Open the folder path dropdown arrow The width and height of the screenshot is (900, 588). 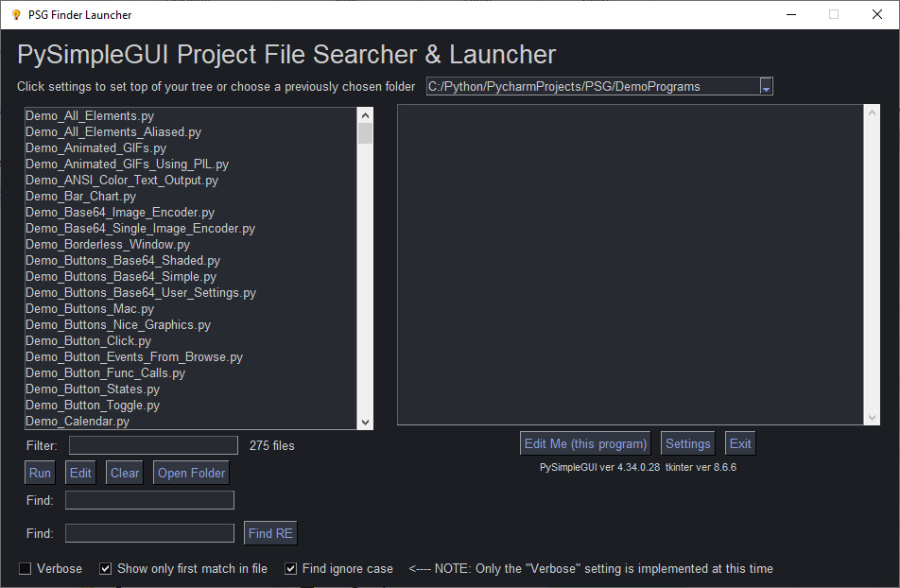[766, 87]
